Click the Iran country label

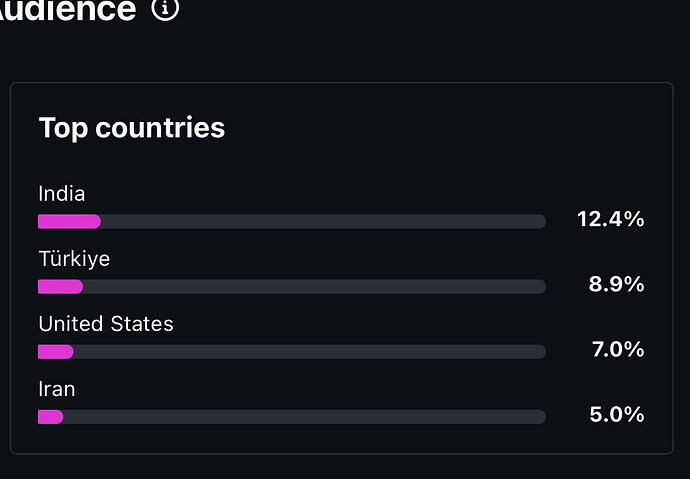57,389
